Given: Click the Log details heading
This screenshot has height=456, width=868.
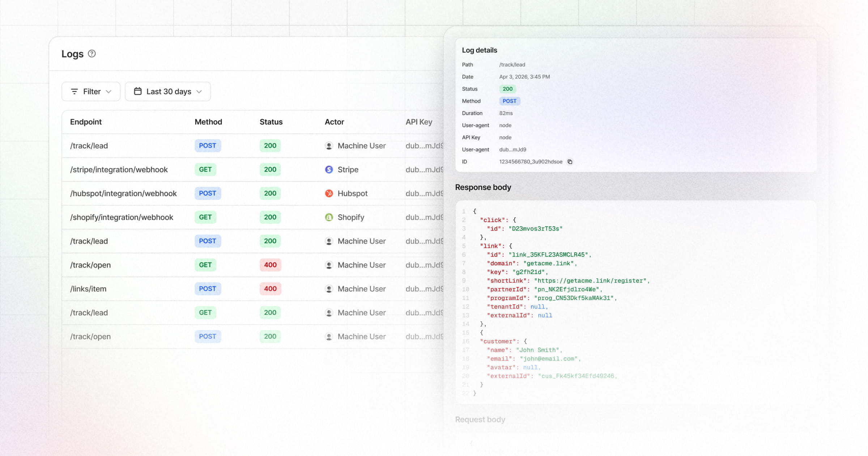Looking at the screenshot, I should click(x=480, y=50).
